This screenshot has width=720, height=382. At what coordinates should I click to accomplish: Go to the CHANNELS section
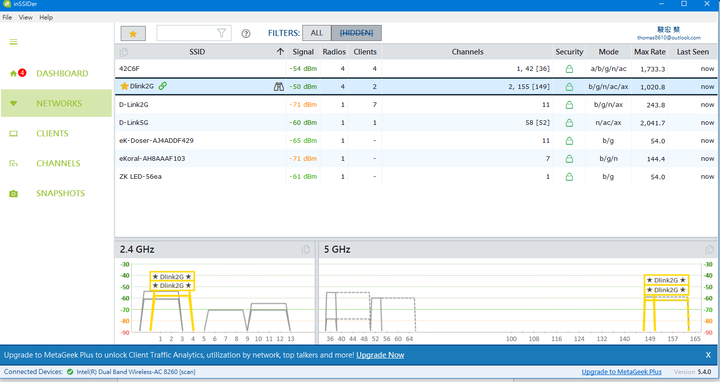[x=58, y=163]
